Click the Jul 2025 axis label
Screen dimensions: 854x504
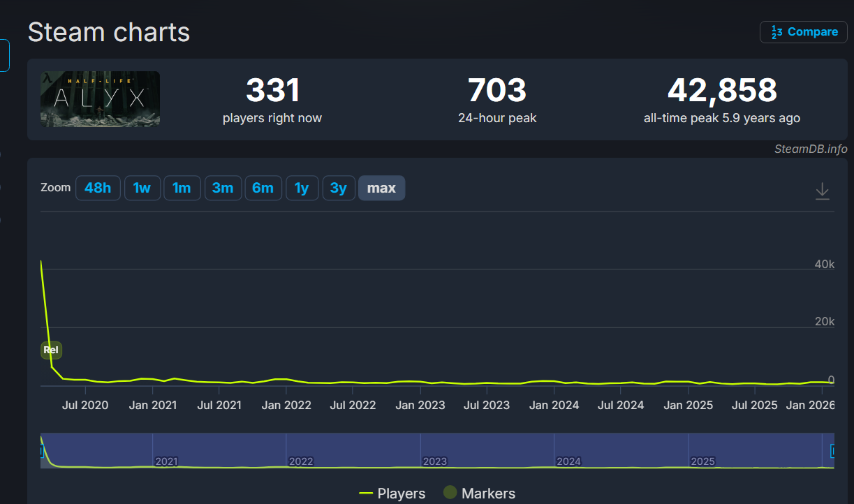point(755,405)
